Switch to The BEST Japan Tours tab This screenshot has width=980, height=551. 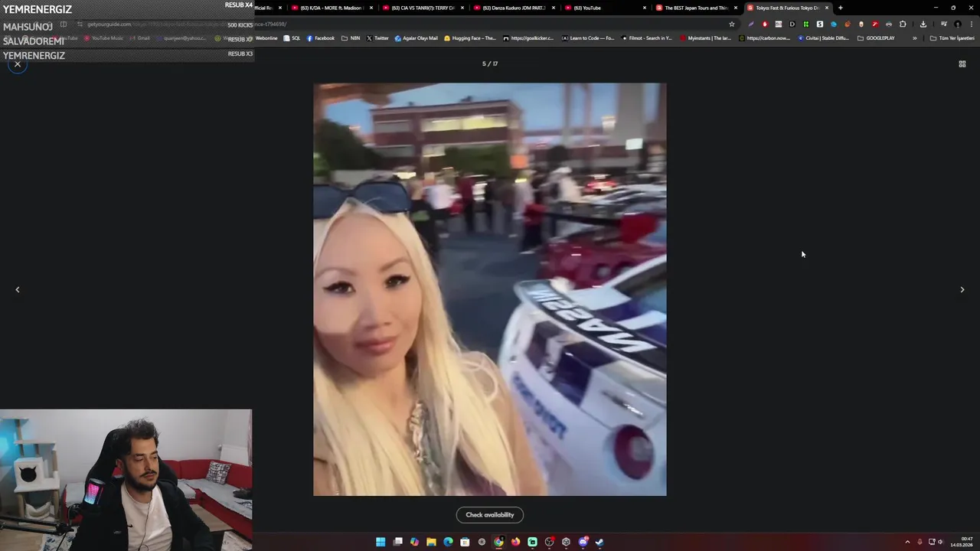point(695,8)
